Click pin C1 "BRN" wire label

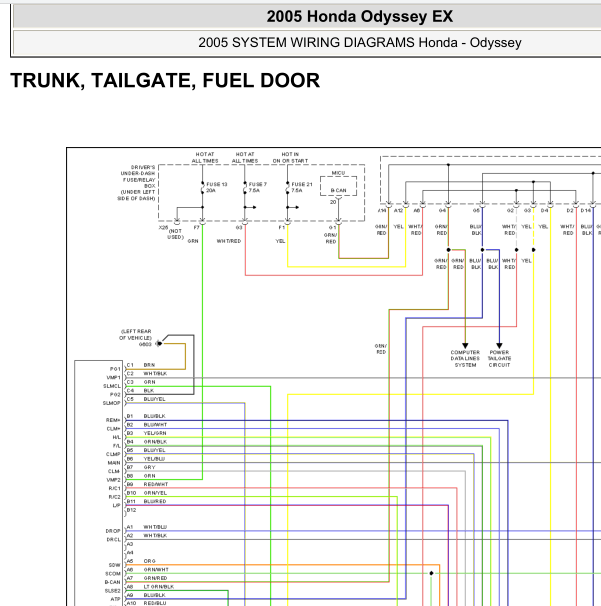click(149, 365)
